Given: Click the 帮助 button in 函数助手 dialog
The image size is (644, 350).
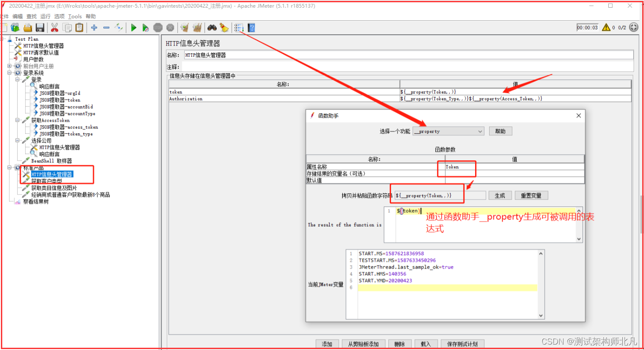Looking at the screenshot, I should pos(500,131).
